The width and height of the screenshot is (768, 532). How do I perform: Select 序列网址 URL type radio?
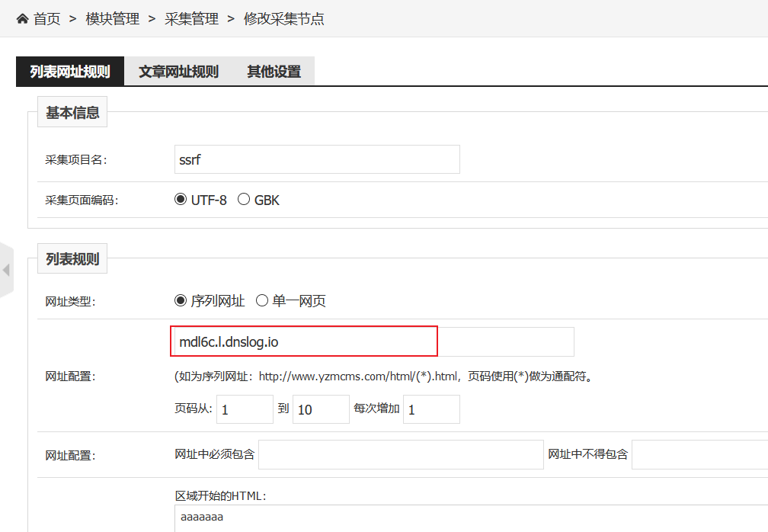pyautogui.click(x=181, y=300)
